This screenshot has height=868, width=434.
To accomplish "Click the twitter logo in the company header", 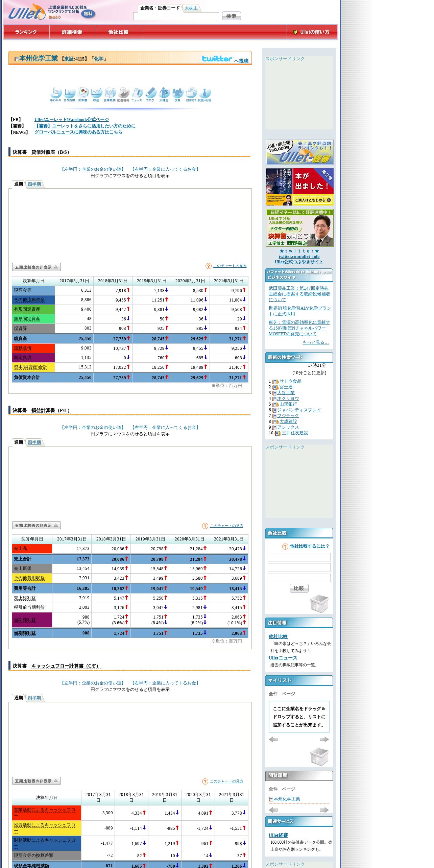I will (x=217, y=58).
